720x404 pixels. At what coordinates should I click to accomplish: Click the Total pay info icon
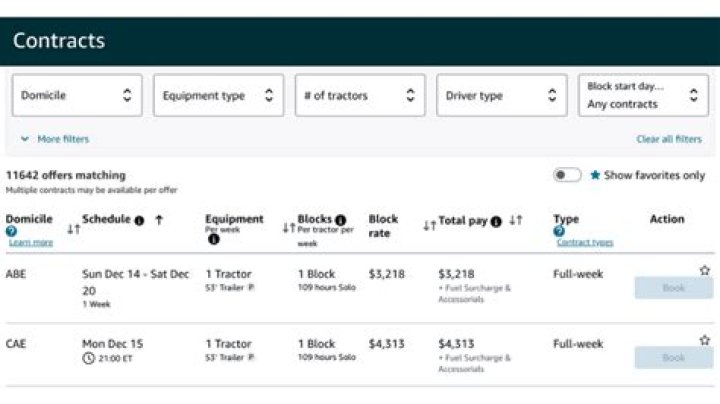pos(496,221)
